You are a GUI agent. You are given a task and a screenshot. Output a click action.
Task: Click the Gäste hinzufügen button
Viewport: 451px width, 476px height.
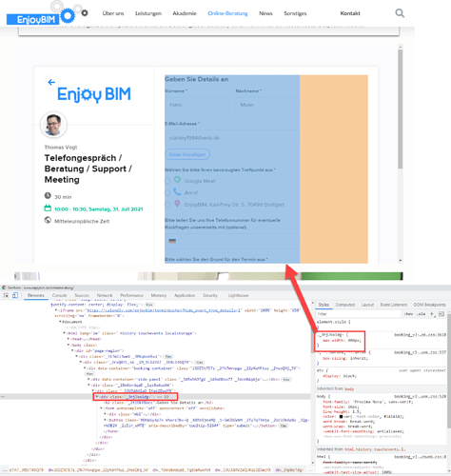[x=187, y=154]
